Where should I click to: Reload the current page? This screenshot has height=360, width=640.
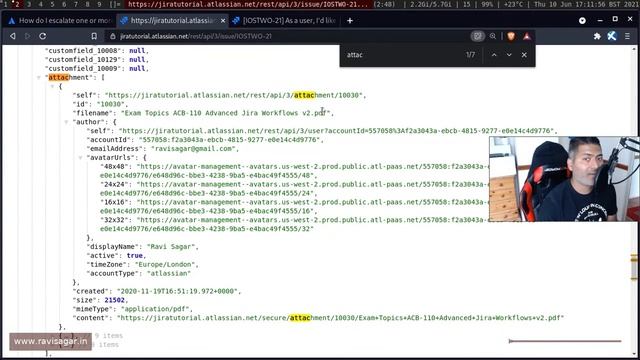(42, 36)
